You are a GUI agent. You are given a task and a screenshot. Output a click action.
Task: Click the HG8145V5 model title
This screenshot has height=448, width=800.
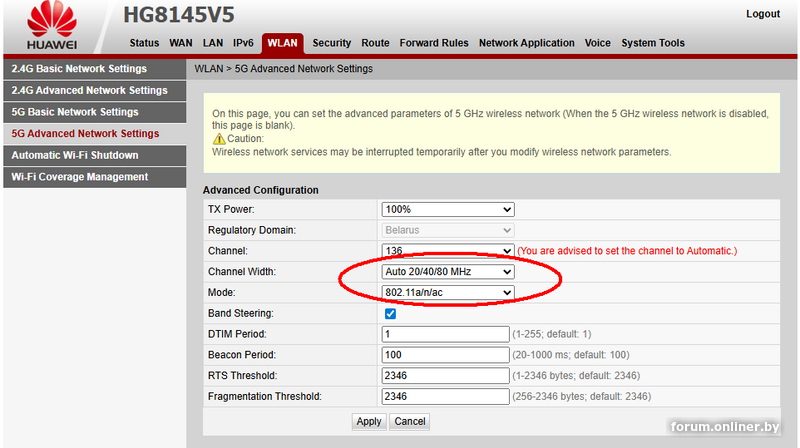click(179, 15)
